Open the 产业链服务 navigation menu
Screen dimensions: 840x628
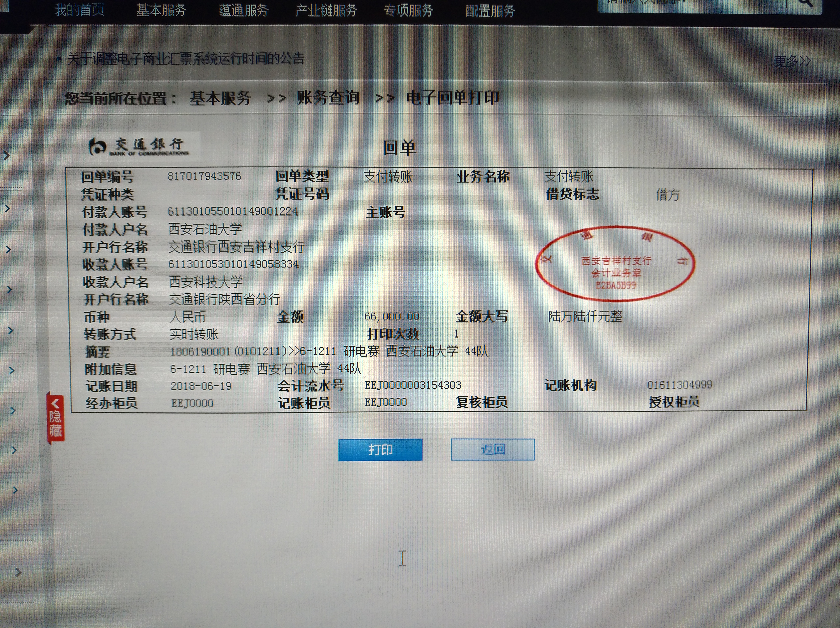(x=326, y=11)
